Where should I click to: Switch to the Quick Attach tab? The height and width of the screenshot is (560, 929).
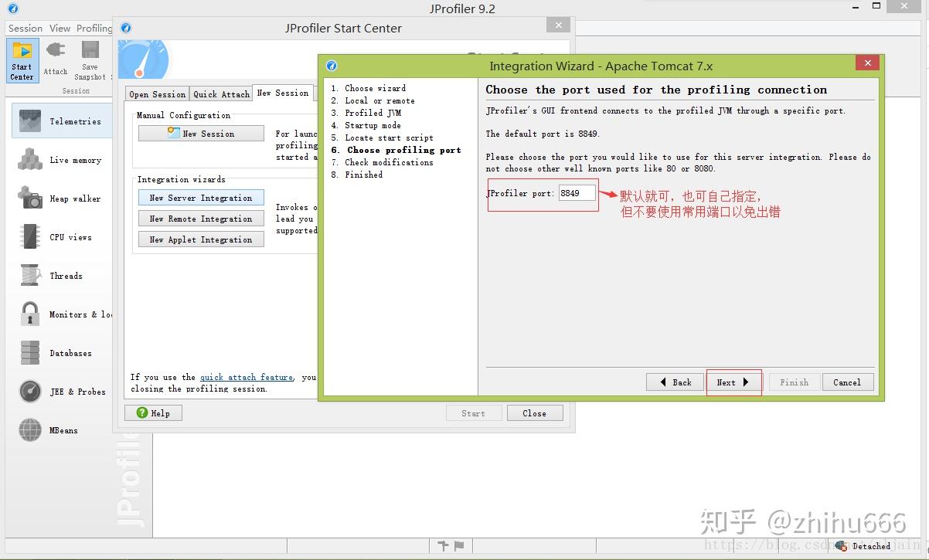tap(221, 93)
